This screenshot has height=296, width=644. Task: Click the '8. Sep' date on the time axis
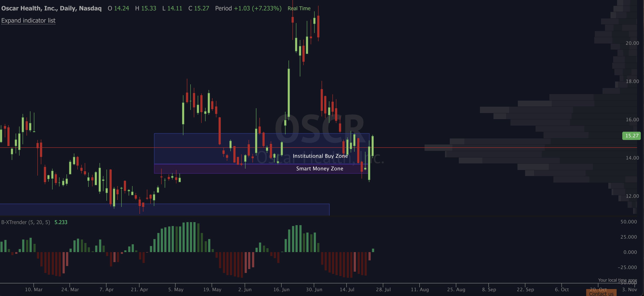point(489,289)
